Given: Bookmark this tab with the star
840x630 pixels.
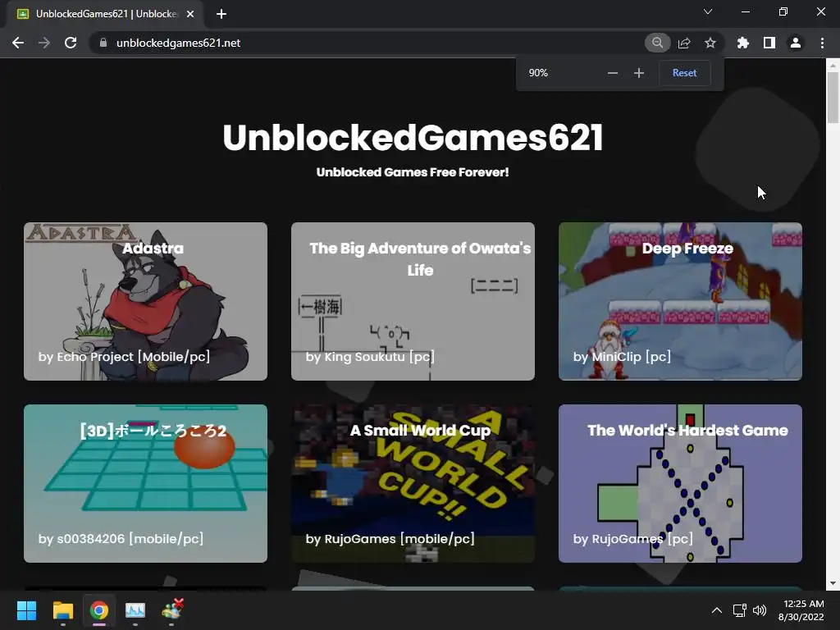Looking at the screenshot, I should pyautogui.click(x=710, y=43).
